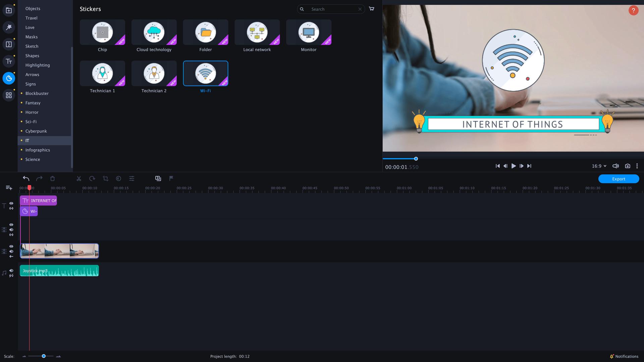Mute the Joystick.mp3 audio track

click(11, 271)
